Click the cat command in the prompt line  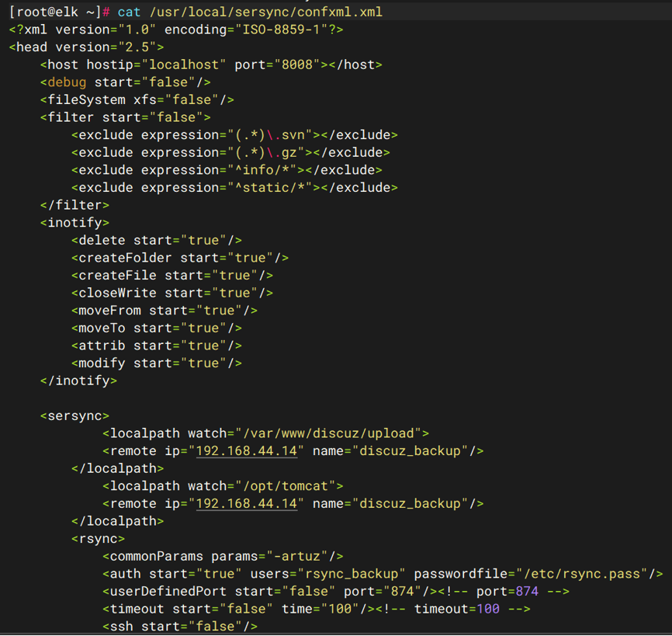tap(129, 12)
